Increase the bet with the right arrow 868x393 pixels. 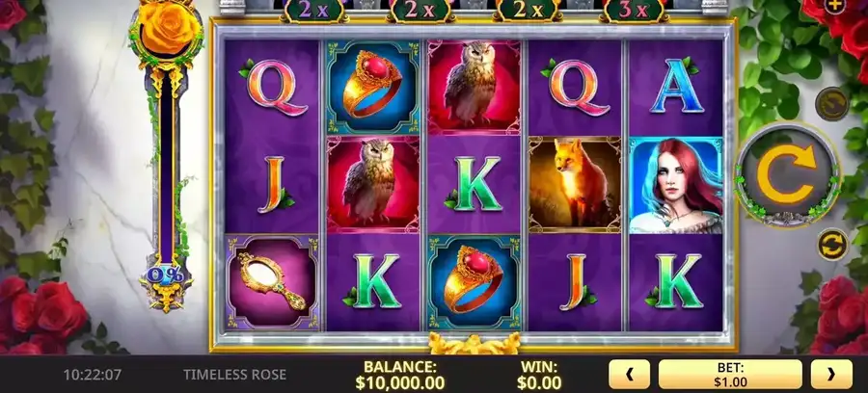pos(831,374)
